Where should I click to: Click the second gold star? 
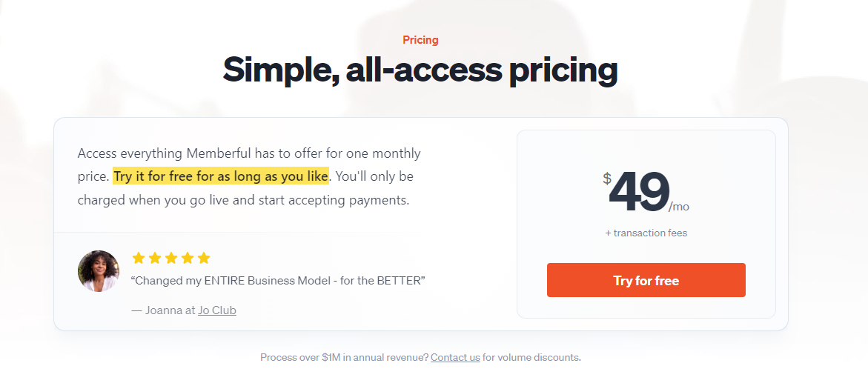(x=155, y=258)
